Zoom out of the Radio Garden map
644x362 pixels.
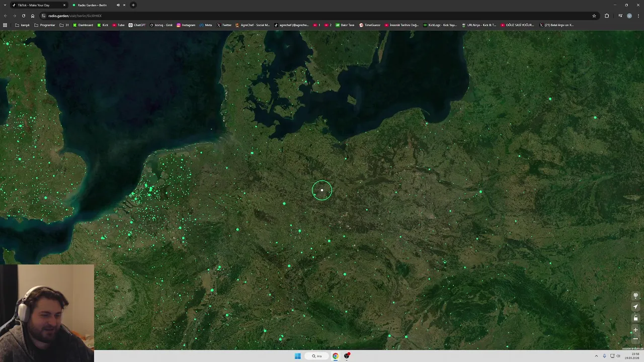tap(635, 339)
